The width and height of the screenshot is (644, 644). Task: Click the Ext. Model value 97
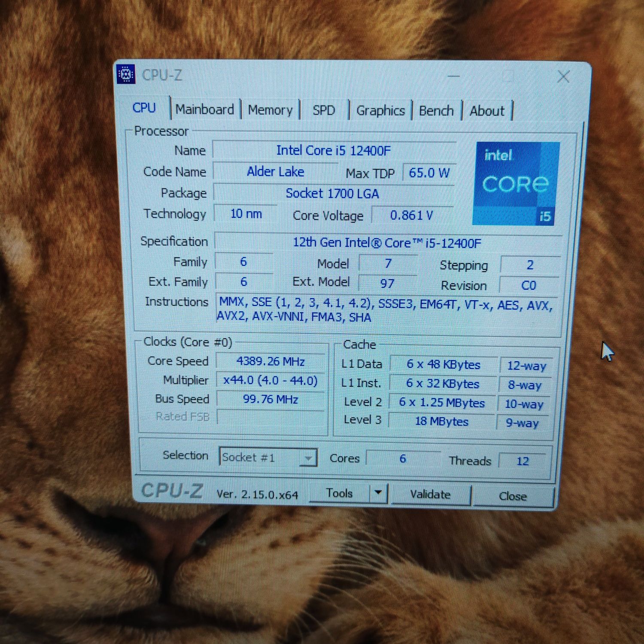387,283
